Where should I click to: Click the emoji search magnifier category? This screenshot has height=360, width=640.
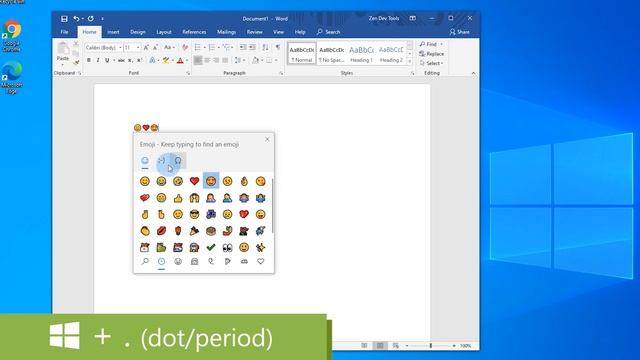[145, 262]
